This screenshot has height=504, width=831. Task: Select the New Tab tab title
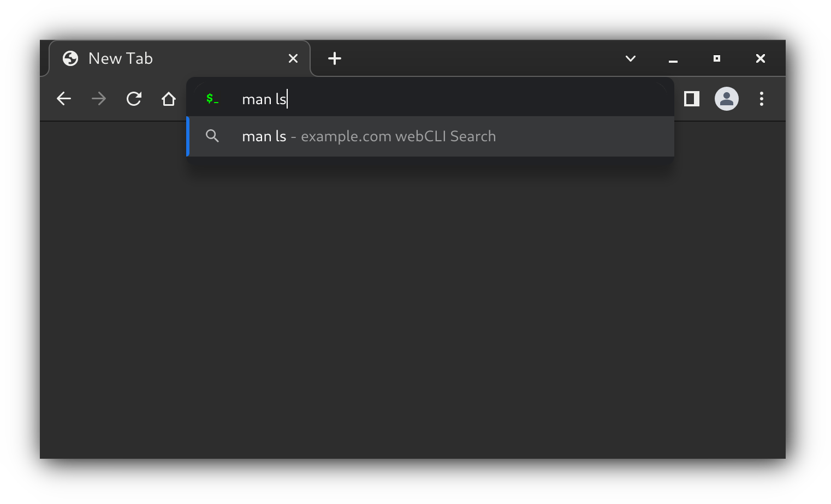pos(121,58)
